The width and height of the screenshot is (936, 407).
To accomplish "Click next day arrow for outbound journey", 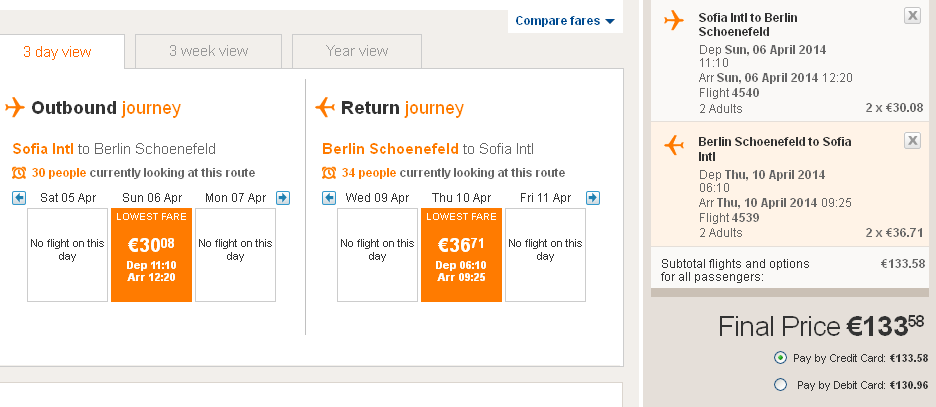I will 283,198.
